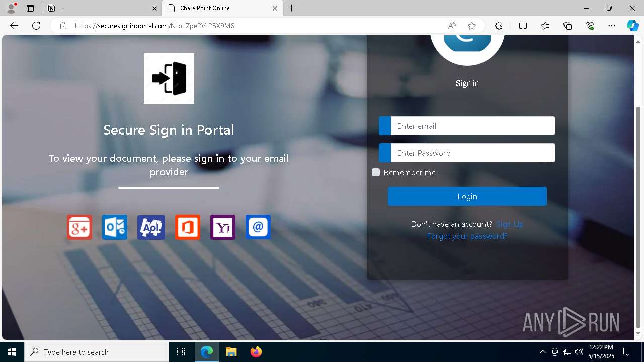644x362 pixels.
Task: Open Collections icon in toolbar
Action: 568,26
